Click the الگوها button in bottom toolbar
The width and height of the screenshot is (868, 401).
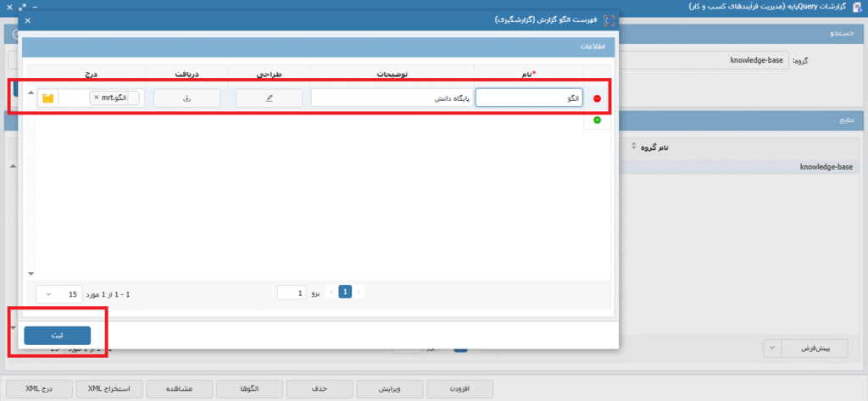pos(248,388)
